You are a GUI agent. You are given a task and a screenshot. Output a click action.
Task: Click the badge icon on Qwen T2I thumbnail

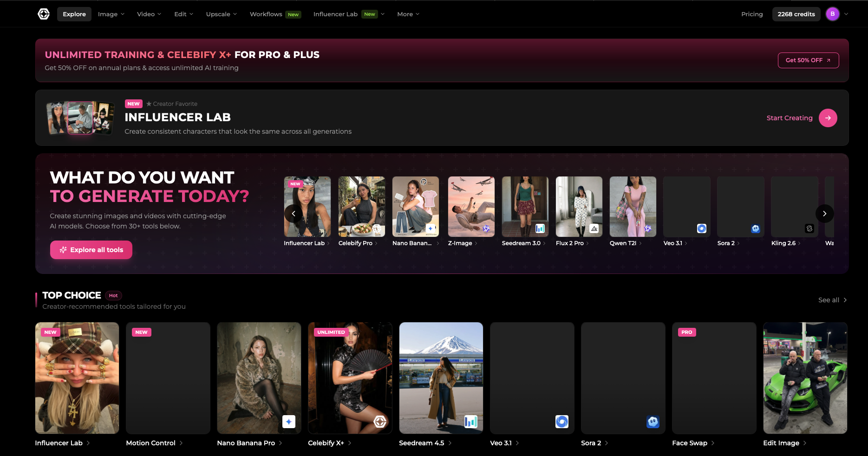pyautogui.click(x=647, y=228)
